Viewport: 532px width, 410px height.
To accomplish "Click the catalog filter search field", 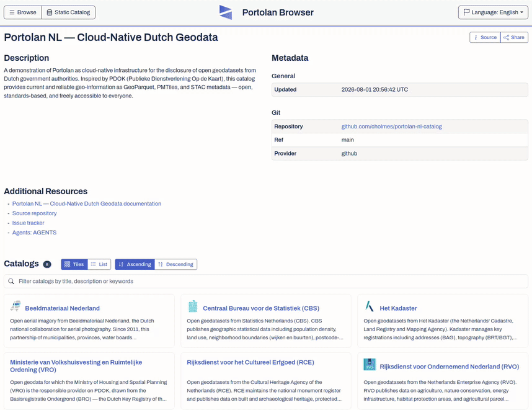I will 266,282.
